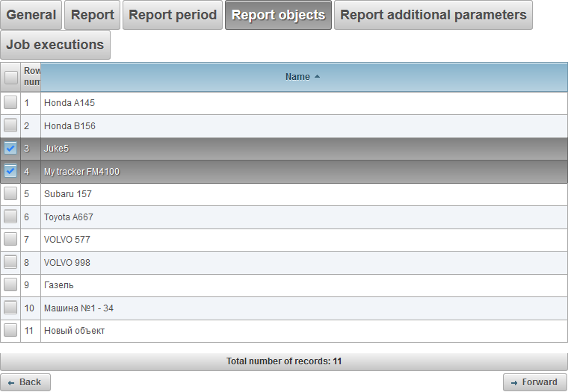Uncheck the Juke5 row checkbox
This screenshot has height=392, width=568.
click(10, 148)
